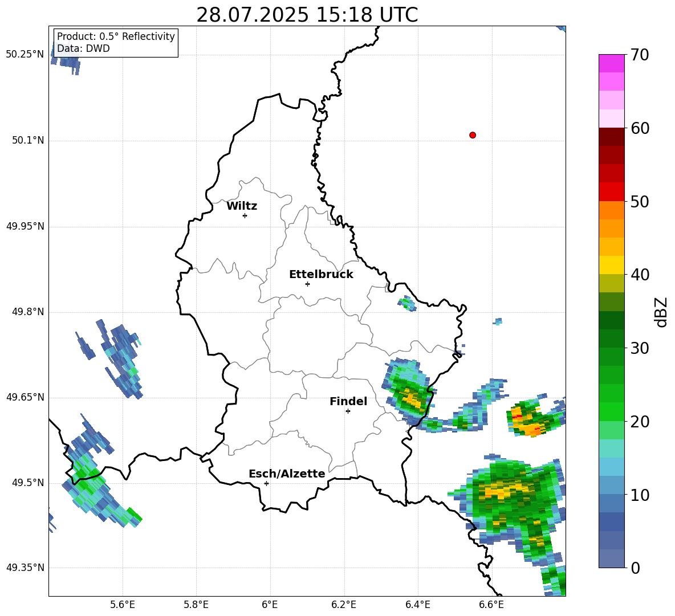Click the Wiltz station cross marker
Viewport: 675px width, 616px height.
pos(245,215)
